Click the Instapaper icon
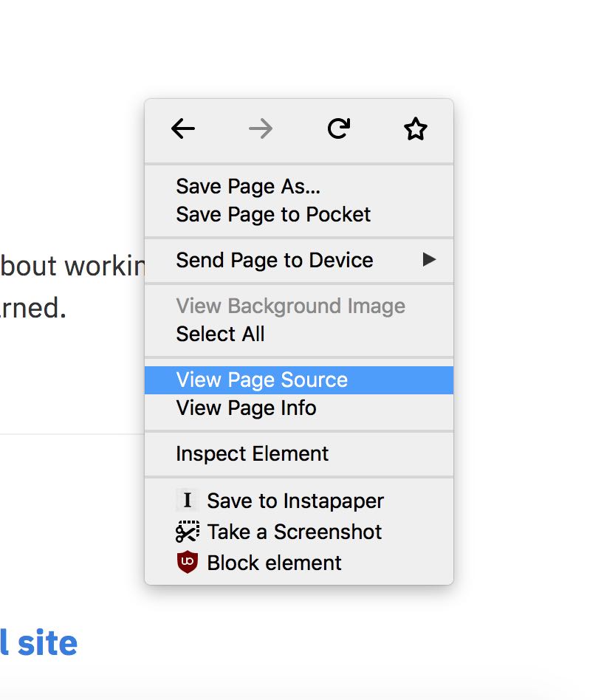604x700 pixels. coord(187,500)
